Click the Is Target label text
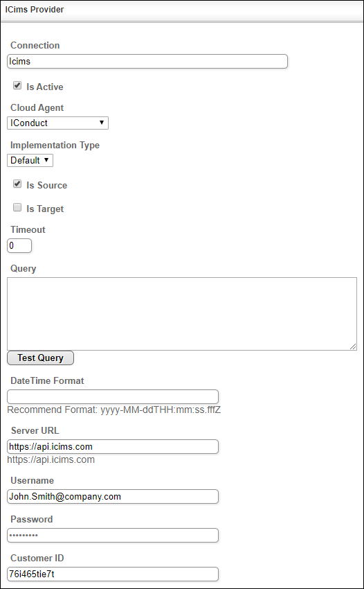364x589 pixels. point(45,209)
